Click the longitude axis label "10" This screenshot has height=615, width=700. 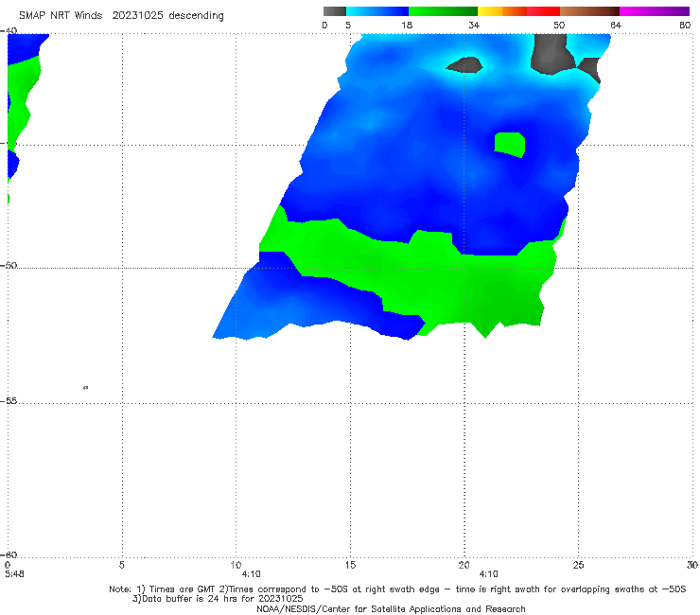click(x=236, y=565)
